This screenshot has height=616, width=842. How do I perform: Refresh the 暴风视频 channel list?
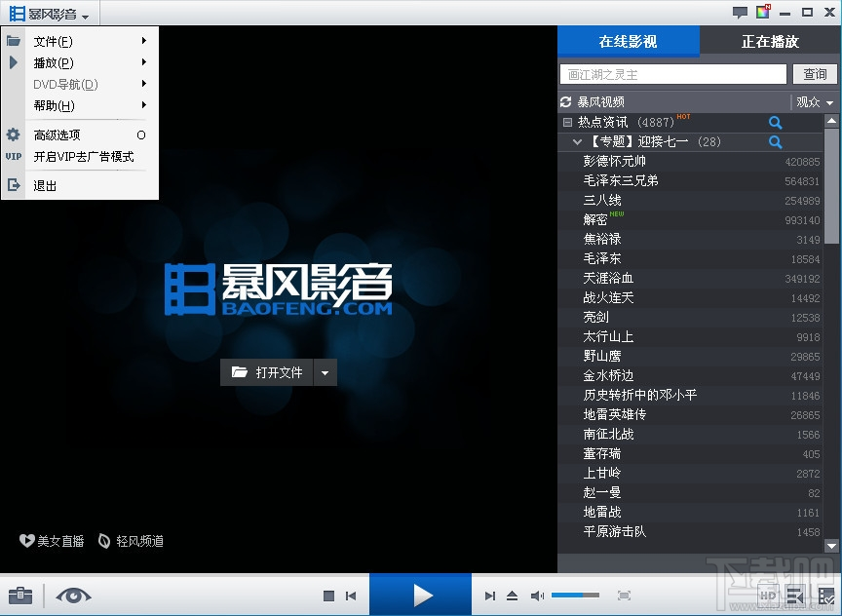[x=566, y=101]
